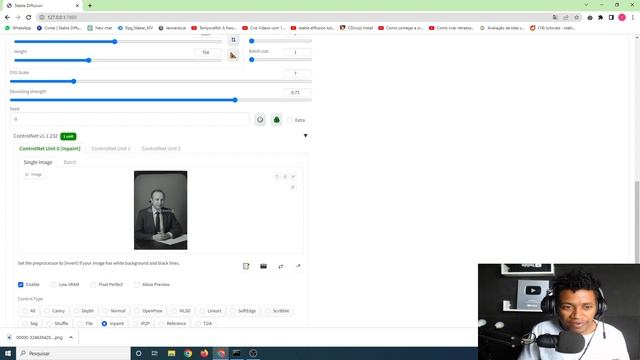640x360 pixels.
Task: Adjust the Batch size slider
Action: coord(280,60)
